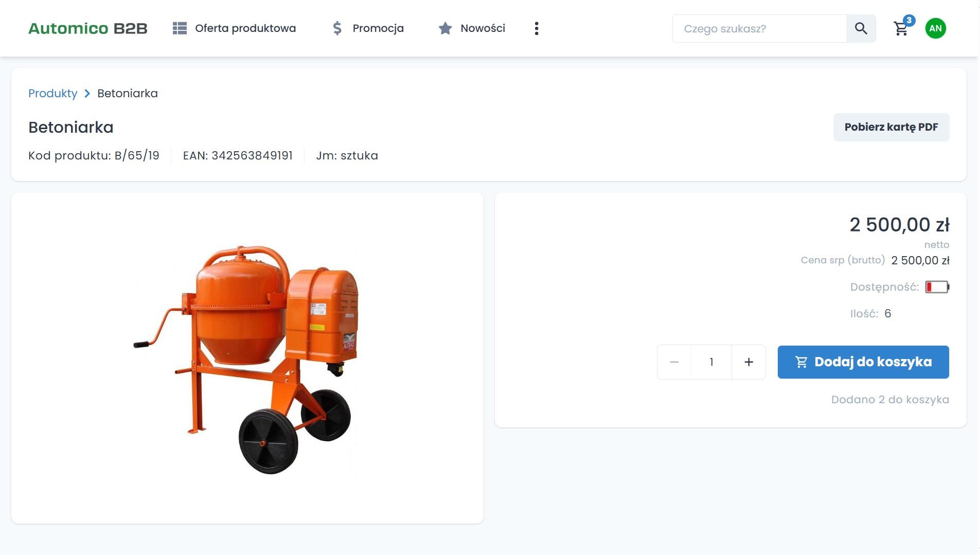Click the grid icon beside Oferta produktowa
Screen dimensions: 980x555
[x=180, y=28]
